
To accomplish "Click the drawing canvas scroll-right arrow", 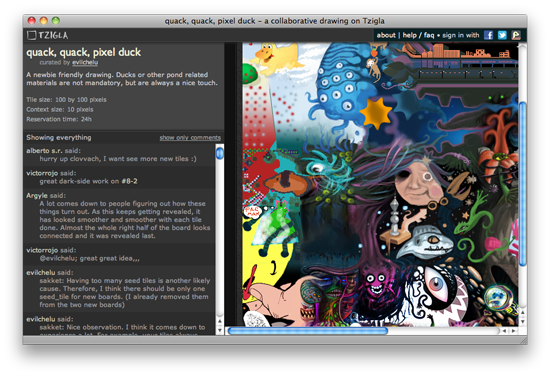I will (x=514, y=331).
